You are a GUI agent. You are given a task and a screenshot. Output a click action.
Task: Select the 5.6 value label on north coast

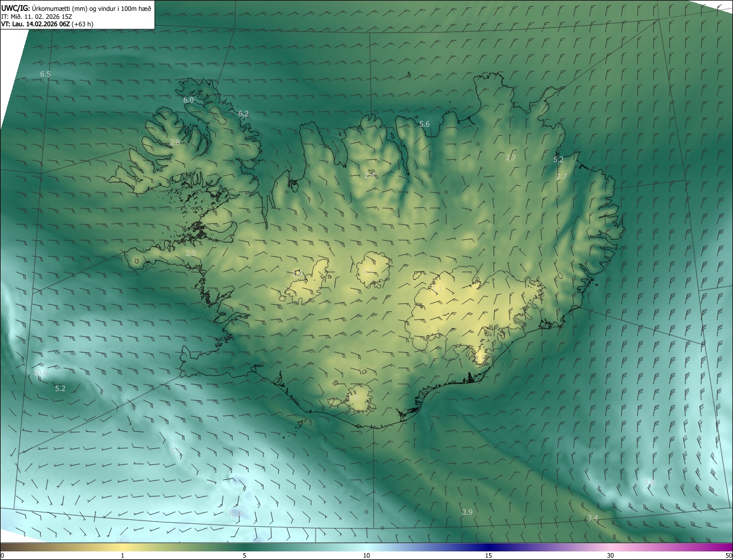click(x=424, y=124)
